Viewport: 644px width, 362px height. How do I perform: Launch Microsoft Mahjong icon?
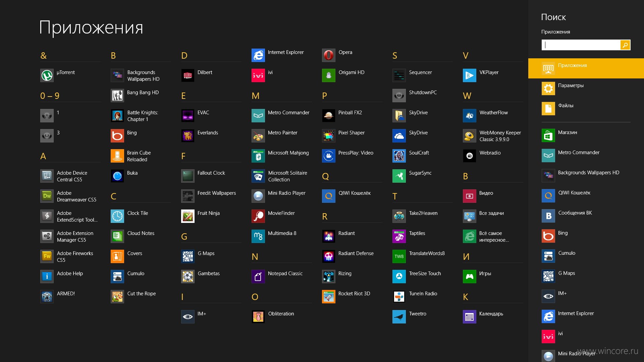(x=258, y=156)
